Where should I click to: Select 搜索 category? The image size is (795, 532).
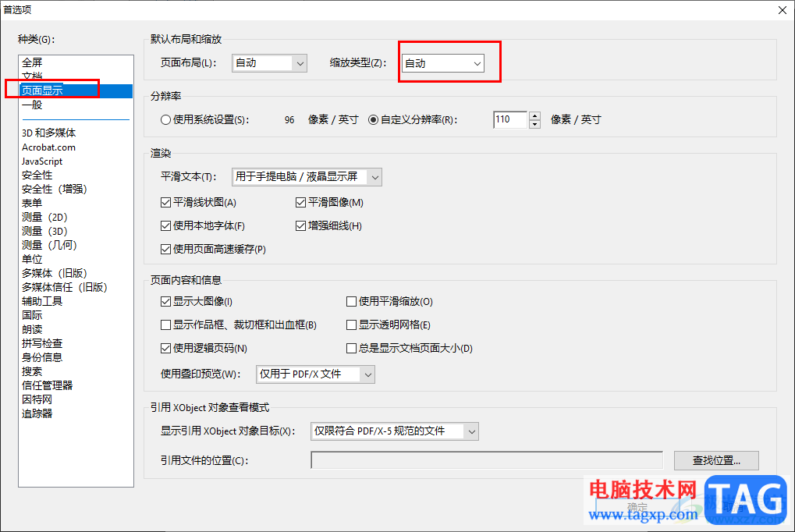32,371
